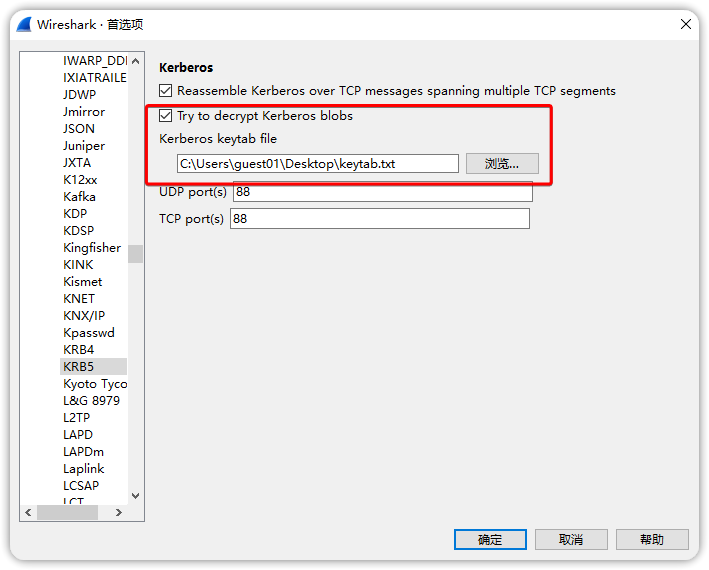Select L&G 8979 protocol
Screen dimensions: 709x570
(92, 401)
